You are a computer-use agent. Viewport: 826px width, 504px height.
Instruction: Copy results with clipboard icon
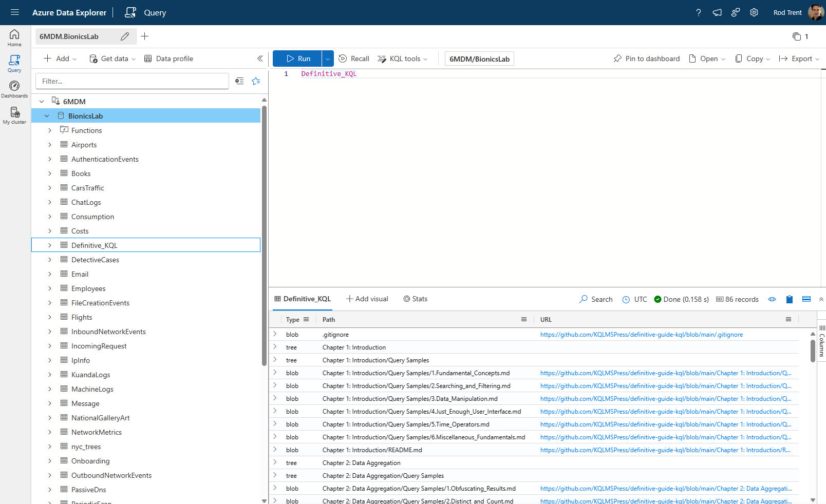pos(790,299)
